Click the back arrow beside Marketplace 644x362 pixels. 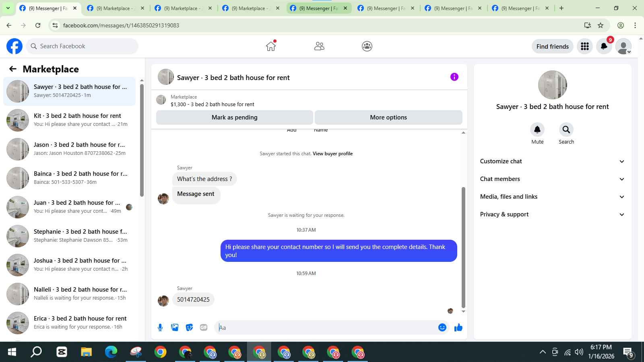[13, 69]
